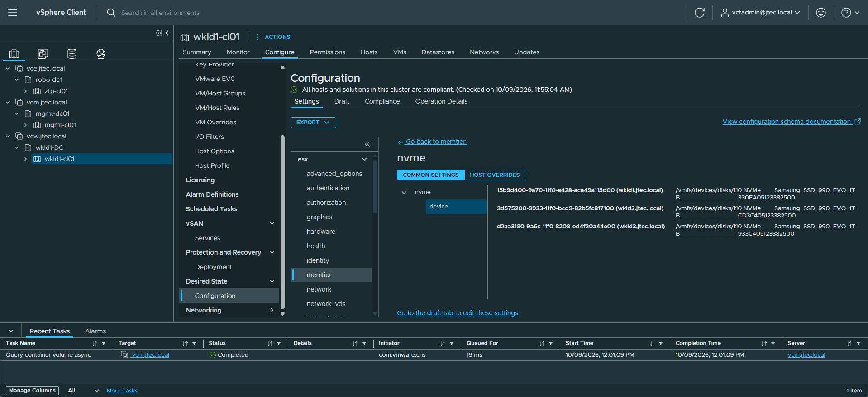Select COMMON SETTINGS toggle button
Image resolution: width=868 pixels, height=397 pixels.
431,175
